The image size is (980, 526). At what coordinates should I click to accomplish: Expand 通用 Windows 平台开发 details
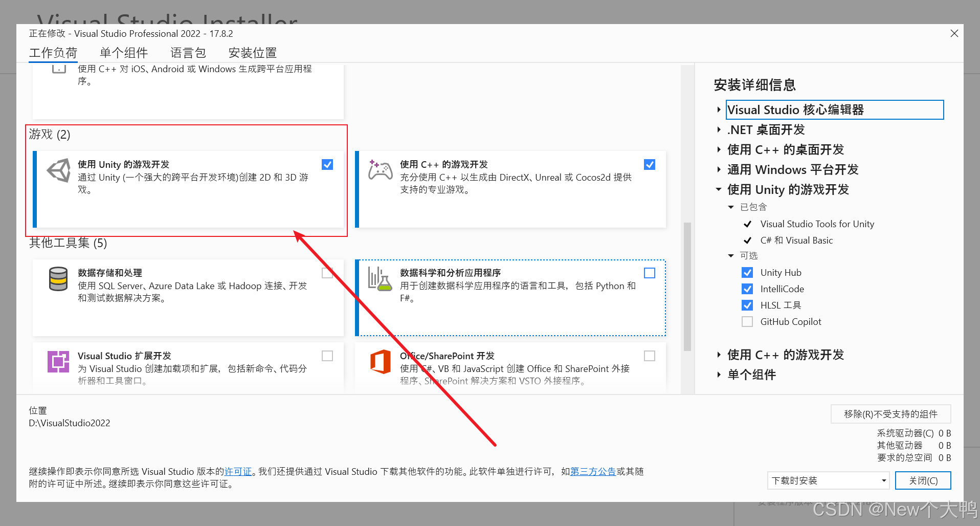coord(719,169)
